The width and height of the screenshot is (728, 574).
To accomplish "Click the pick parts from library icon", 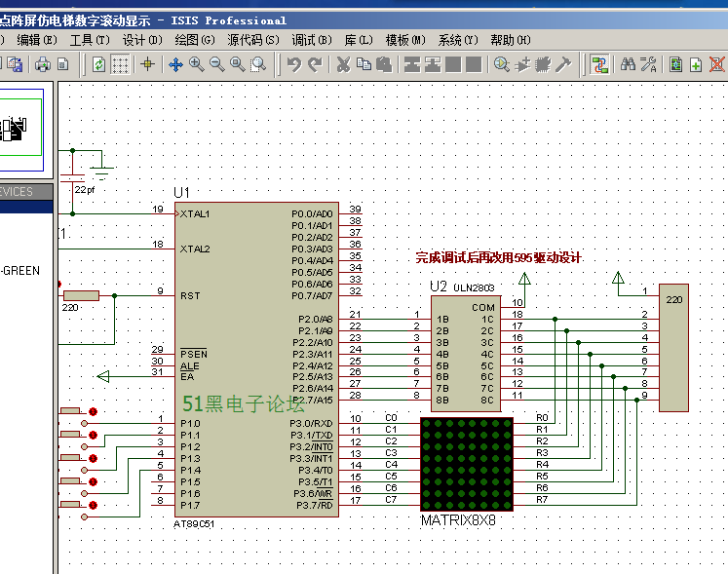I will [x=502, y=64].
